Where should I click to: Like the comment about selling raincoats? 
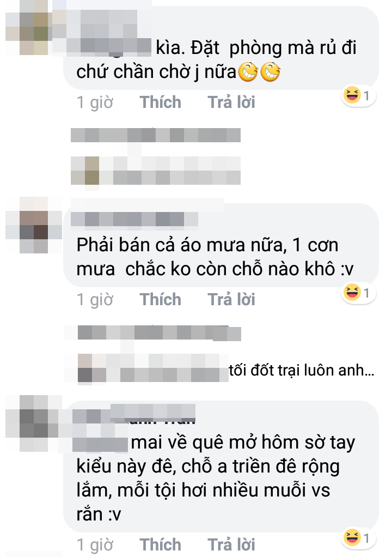161,299
